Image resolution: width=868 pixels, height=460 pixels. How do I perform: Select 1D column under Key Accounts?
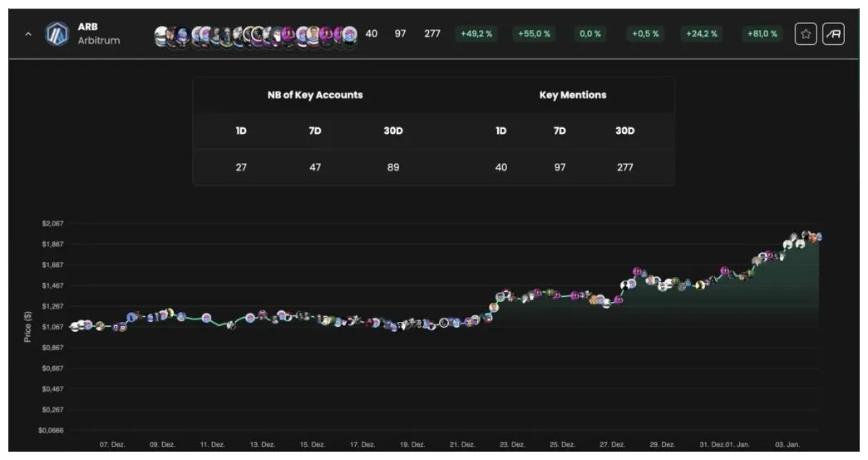[x=241, y=131]
